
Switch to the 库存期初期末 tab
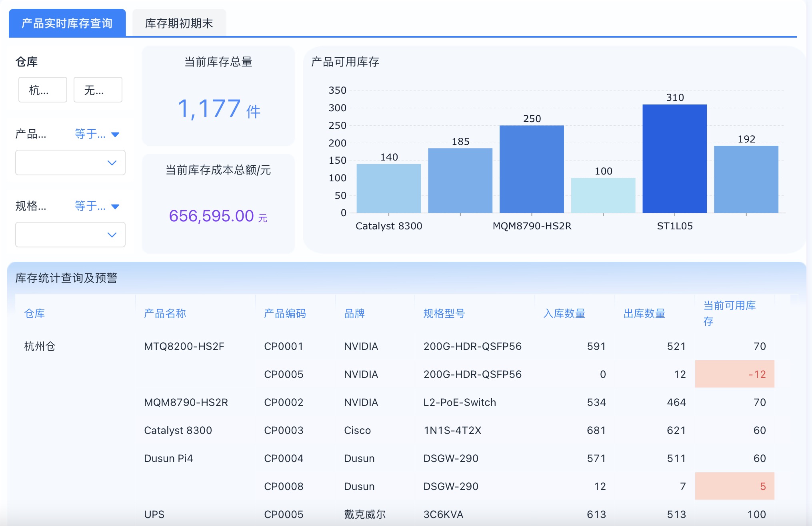tap(179, 23)
